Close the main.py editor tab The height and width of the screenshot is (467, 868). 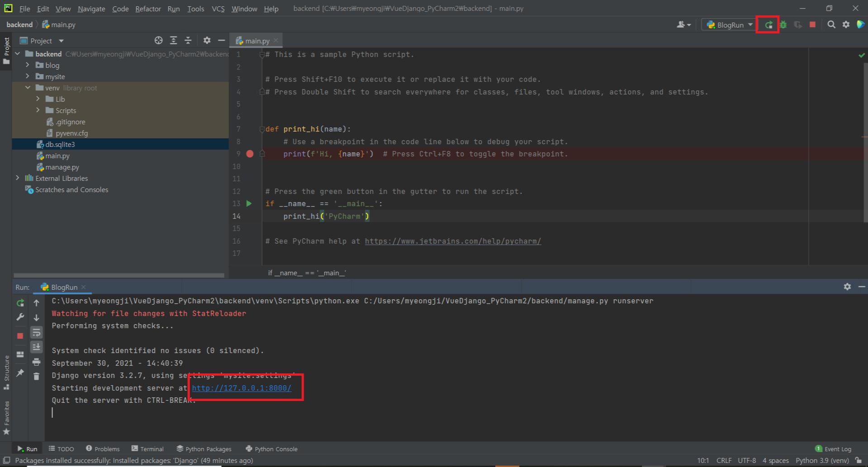click(276, 41)
